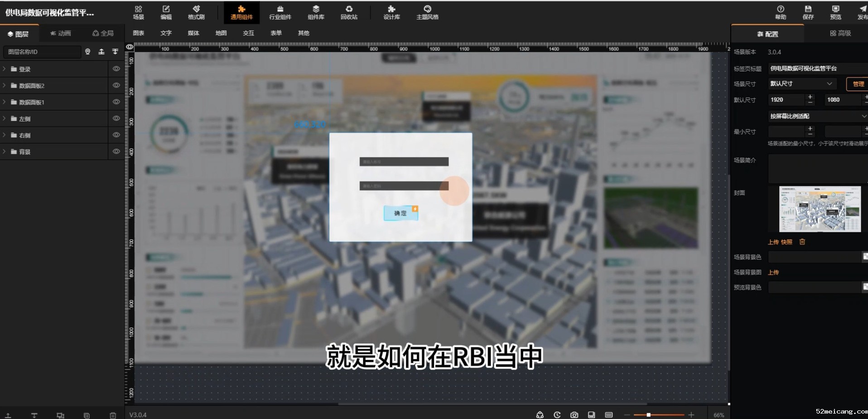
Task: Toggle visibility of 背景 layer
Action: point(116,151)
